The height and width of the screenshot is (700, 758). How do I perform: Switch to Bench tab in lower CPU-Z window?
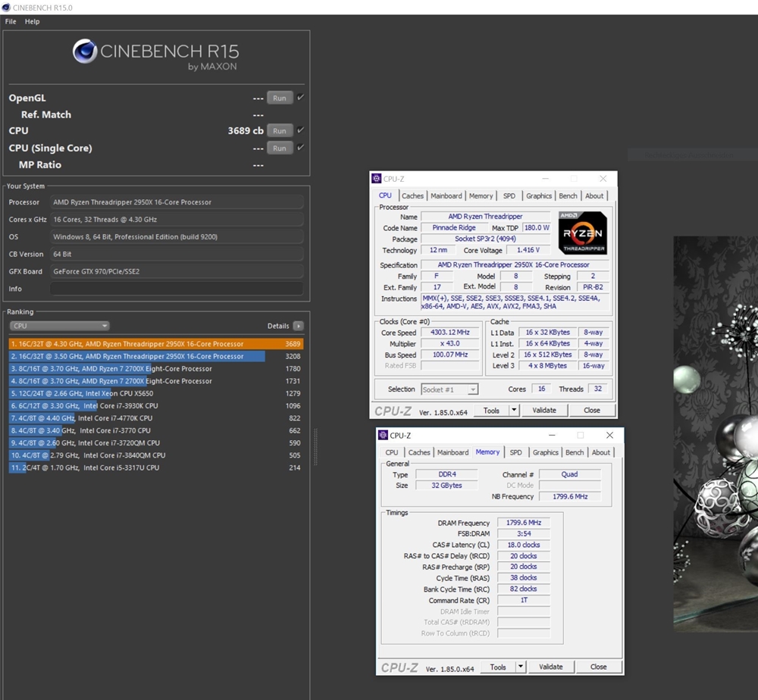(x=575, y=453)
